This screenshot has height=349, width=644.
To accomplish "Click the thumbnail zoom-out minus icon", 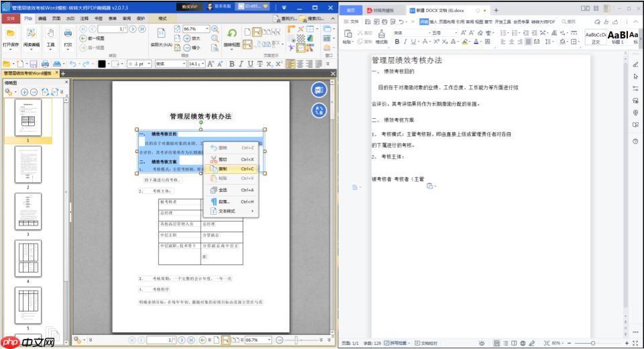I will pyautogui.click(x=34, y=92).
